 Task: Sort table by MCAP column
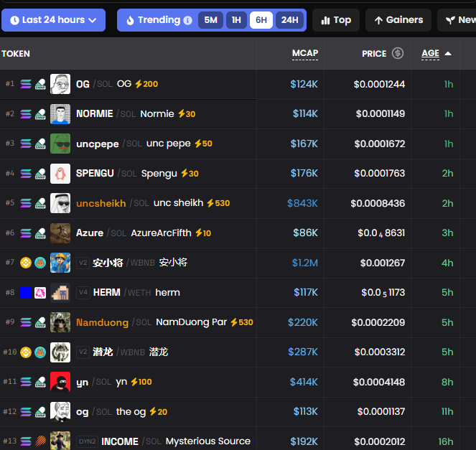pyautogui.click(x=305, y=53)
